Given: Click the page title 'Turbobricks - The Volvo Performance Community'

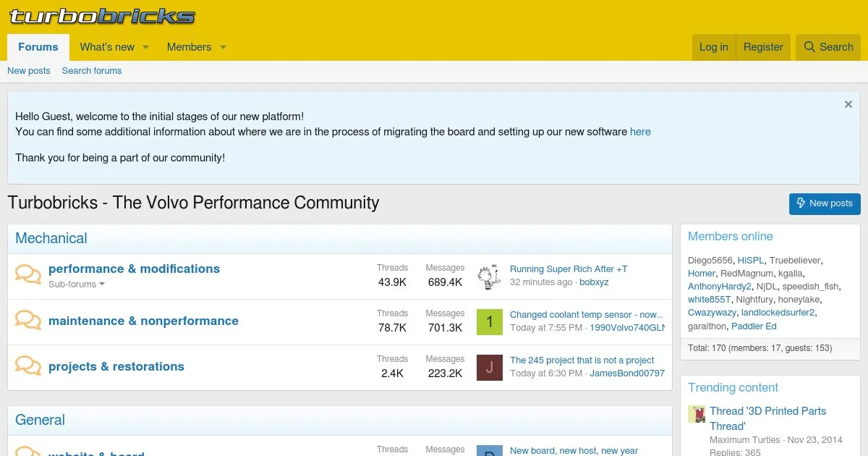Looking at the screenshot, I should 193,203.
